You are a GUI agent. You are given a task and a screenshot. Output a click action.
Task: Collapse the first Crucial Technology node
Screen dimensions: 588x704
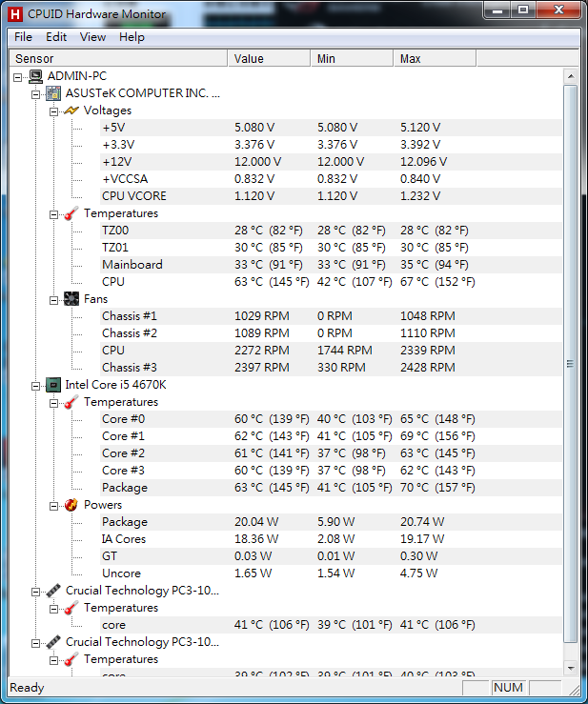coord(35,592)
